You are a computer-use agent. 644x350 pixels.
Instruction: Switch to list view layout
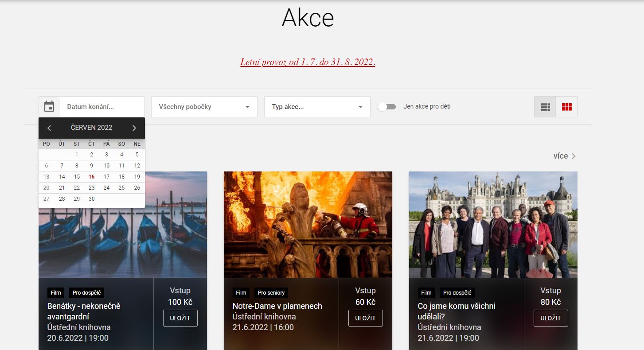545,107
